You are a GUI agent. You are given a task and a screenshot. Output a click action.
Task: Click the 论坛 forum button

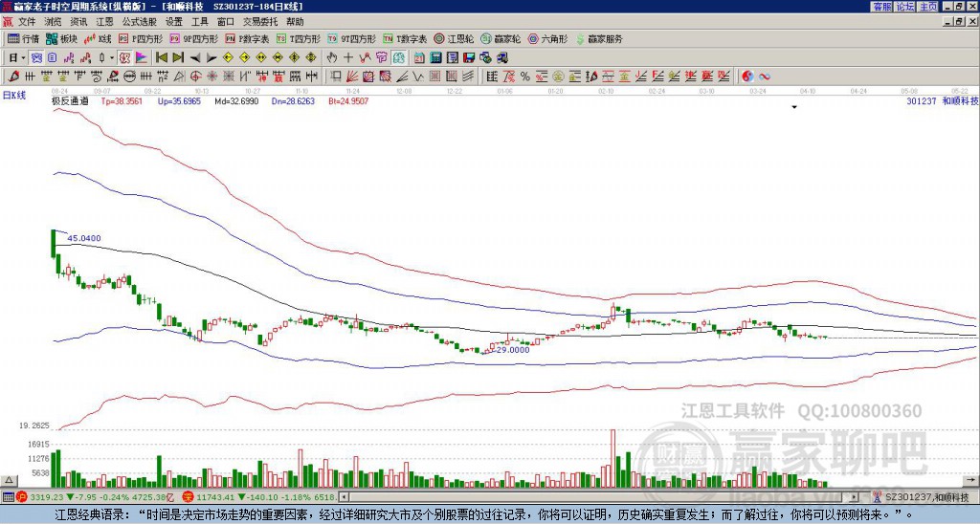[904, 7]
